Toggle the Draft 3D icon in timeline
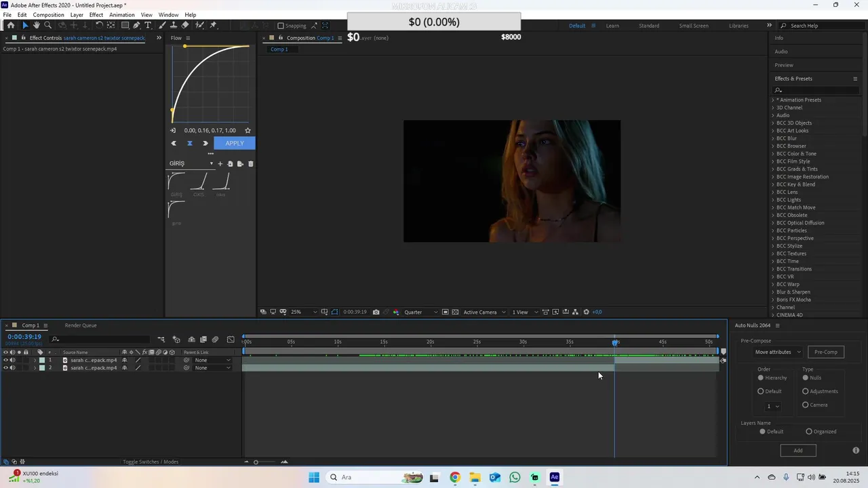 [176, 340]
